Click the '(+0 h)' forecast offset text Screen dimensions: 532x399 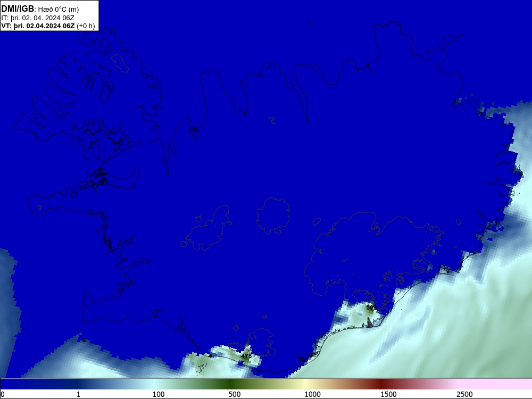pyautogui.click(x=86, y=26)
